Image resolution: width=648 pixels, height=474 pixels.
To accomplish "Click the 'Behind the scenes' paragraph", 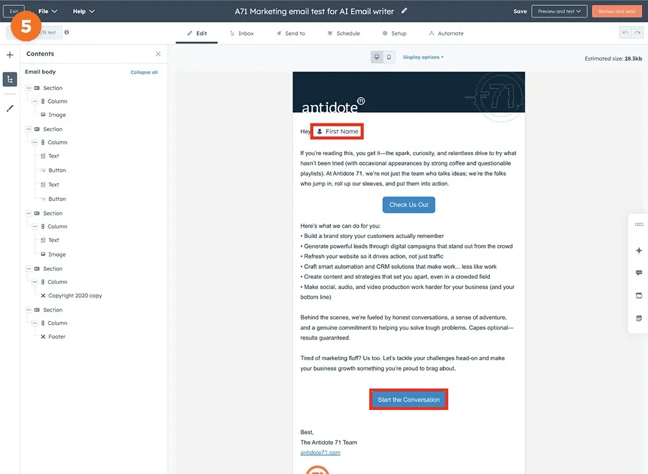I will coord(407,328).
